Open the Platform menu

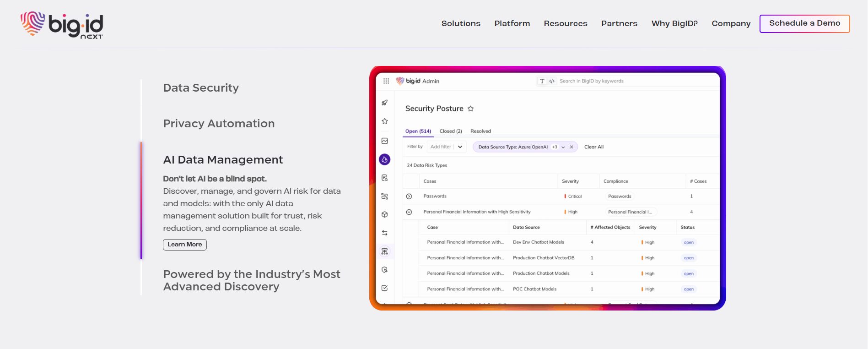[512, 23]
